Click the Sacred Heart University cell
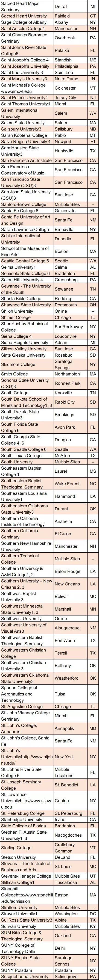 coord(27,16)
